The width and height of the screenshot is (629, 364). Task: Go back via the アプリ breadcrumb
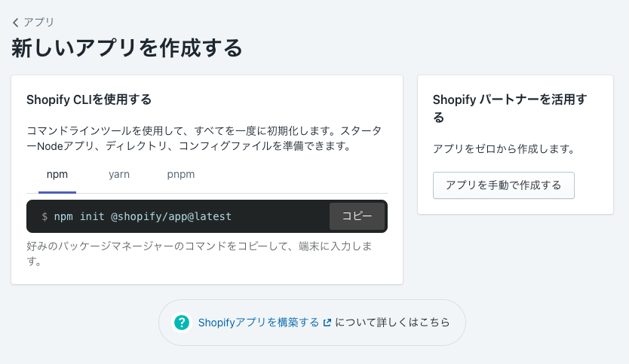(33, 23)
